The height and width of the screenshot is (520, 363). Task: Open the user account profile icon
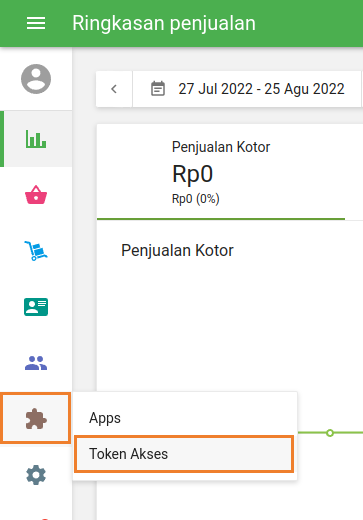click(36, 79)
